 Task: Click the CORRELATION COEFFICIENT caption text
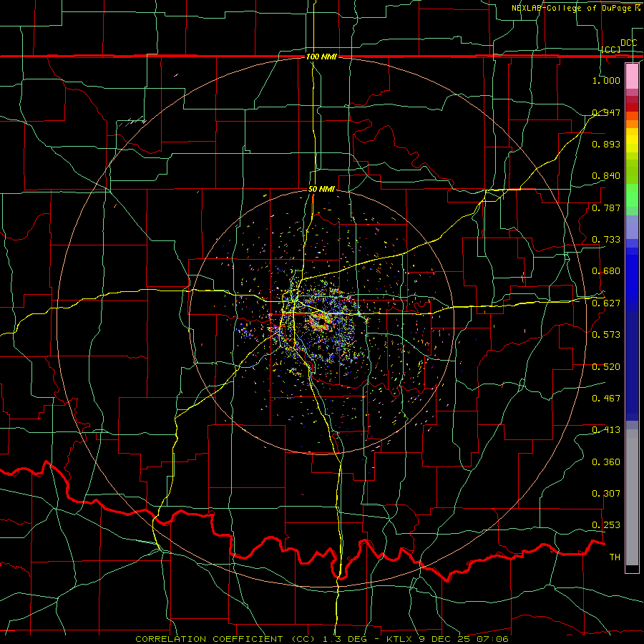[x=209, y=639]
